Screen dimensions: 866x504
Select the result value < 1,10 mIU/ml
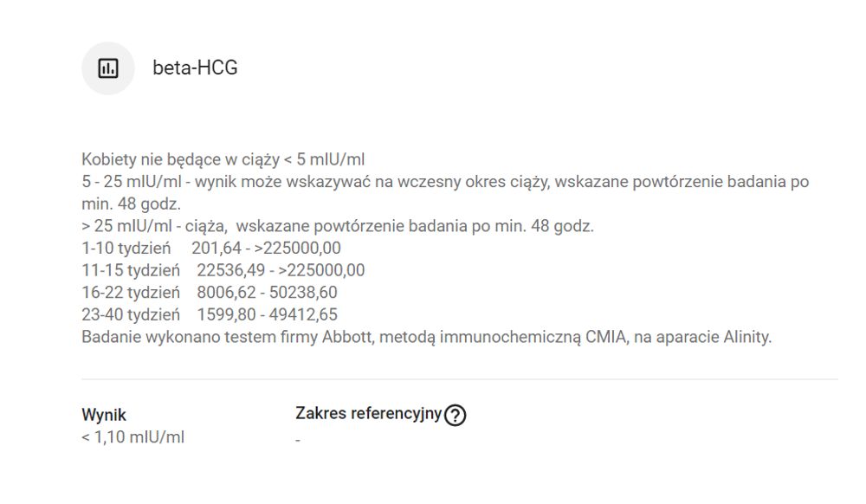pyautogui.click(x=133, y=437)
